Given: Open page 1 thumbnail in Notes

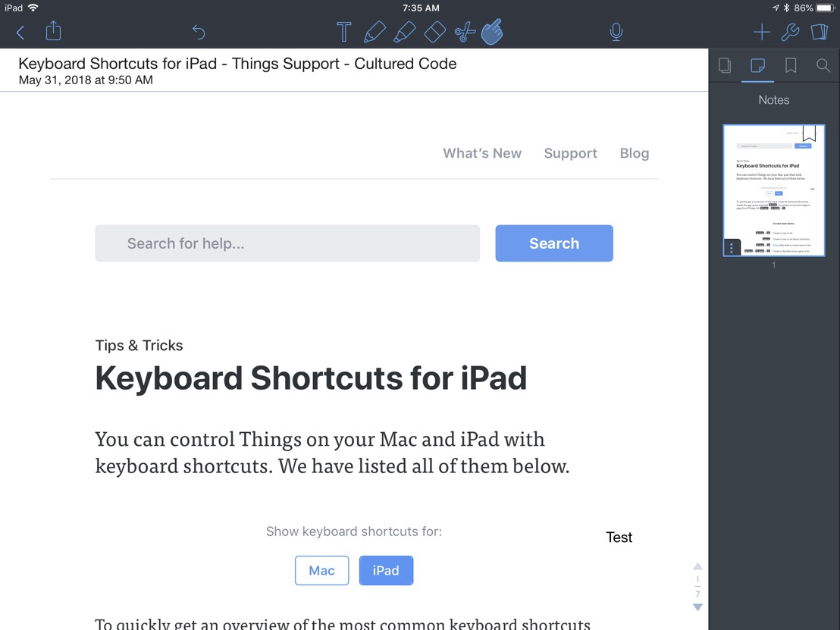Looking at the screenshot, I should click(x=773, y=191).
